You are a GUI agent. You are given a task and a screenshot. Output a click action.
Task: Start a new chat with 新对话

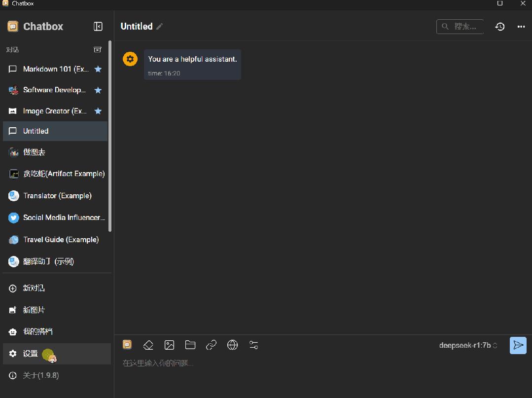pyautogui.click(x=57, y=289)
